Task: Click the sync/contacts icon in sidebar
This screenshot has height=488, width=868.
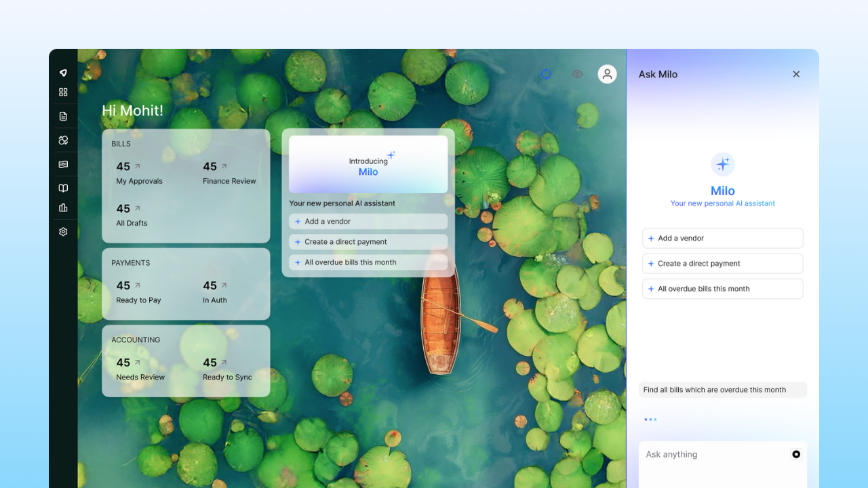Action: point(63,140)
